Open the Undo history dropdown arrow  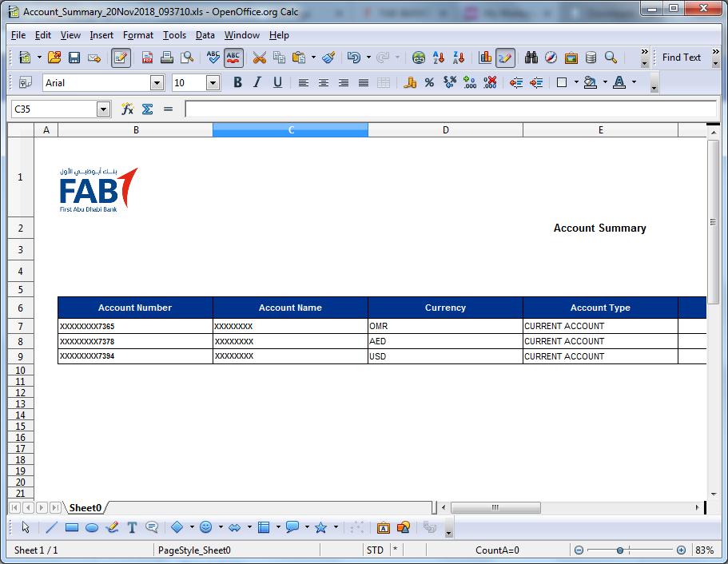pyautogui.click(x=368, y=58)
